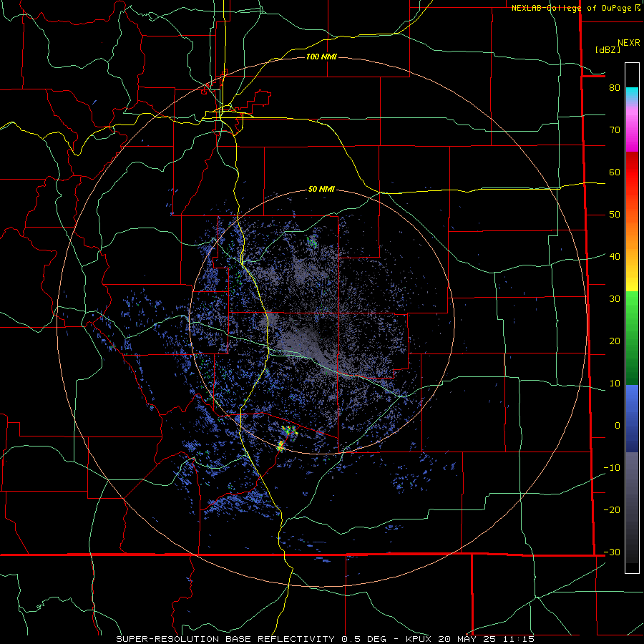Image resolution: width=644 pixels, height=644 pixels.
Task: Click the 70 value on the dBZ scale
Action: pos(615,130)
